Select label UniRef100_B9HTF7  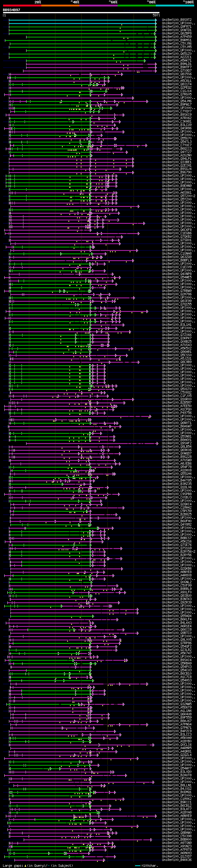tap(177, 67)
